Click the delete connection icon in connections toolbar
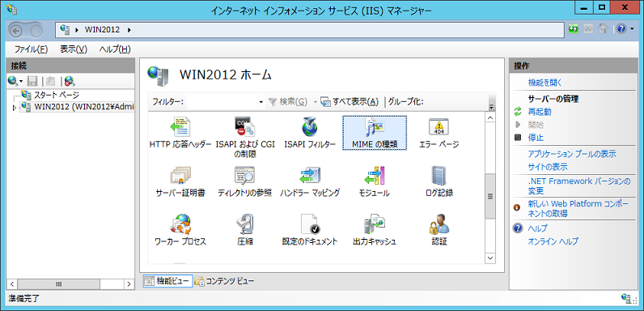Image resolution: width=644 pixels, height=311 pixels. [70, 81]
